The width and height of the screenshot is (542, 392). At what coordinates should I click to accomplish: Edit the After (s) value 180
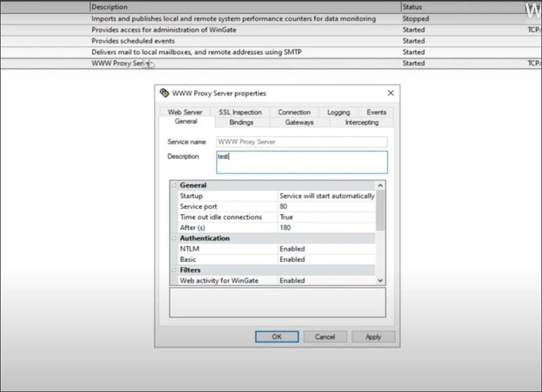(327, 227)
